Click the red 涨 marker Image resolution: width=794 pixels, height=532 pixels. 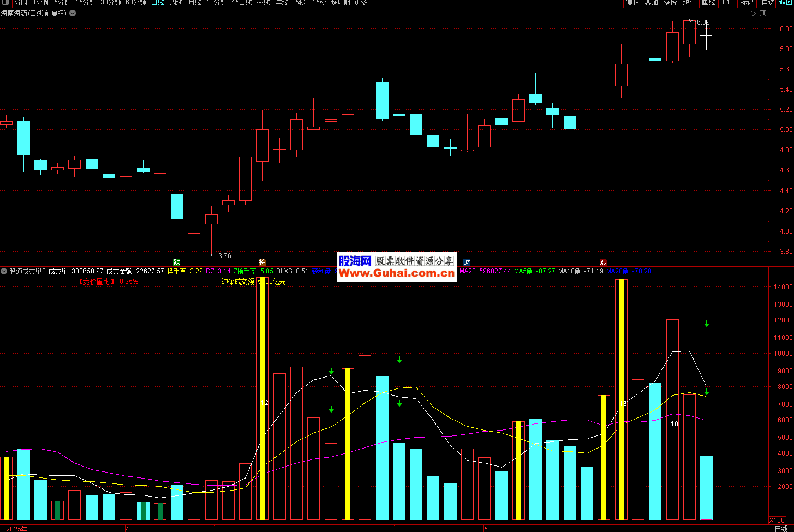click(603, 262)
